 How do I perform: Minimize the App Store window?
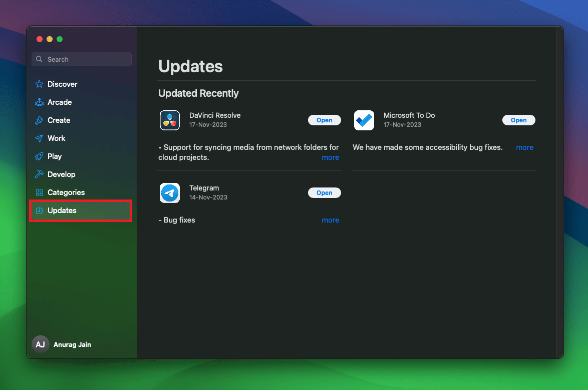click(50, 39)
